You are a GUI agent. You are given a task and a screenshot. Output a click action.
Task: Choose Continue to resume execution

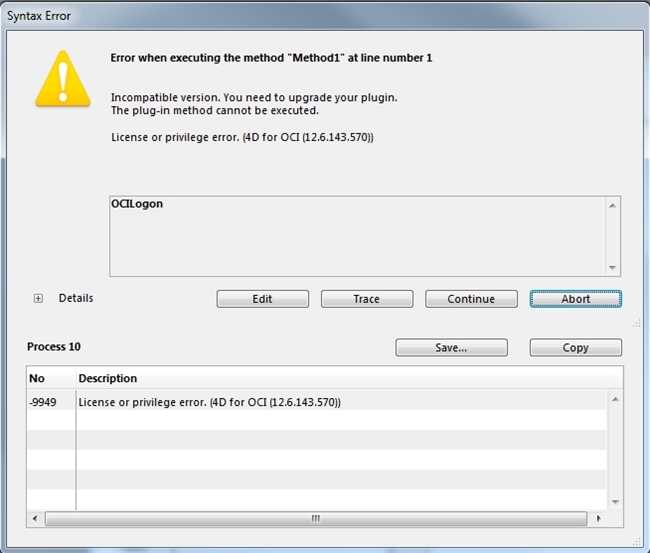[471, 299]
